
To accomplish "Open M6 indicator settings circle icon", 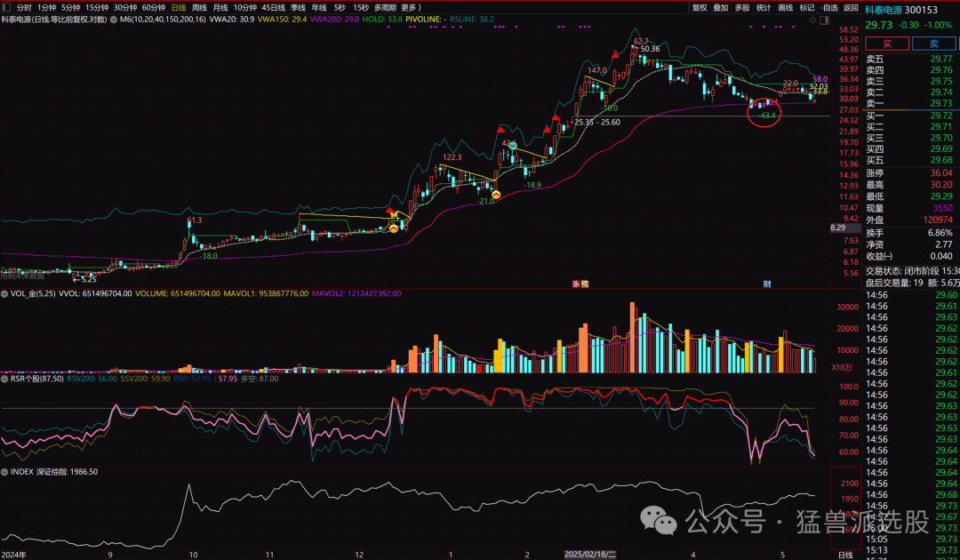I will [x=114, y=20].
